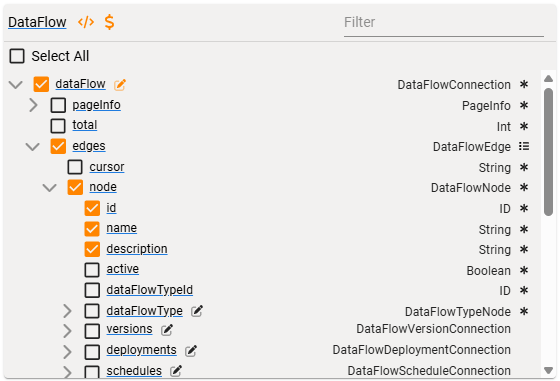560x381 pixels.
Task: Click the asterisk in the description row
Action: pos(524,249)
